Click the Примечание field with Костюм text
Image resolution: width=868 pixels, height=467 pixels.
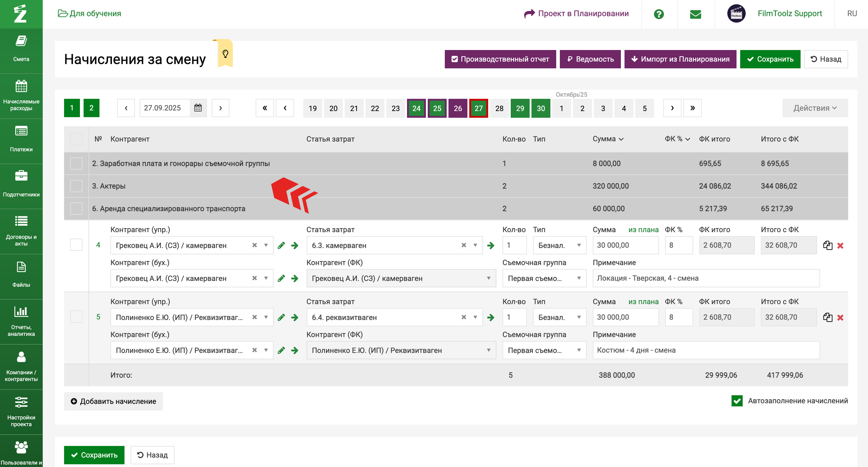click(706, 350)
